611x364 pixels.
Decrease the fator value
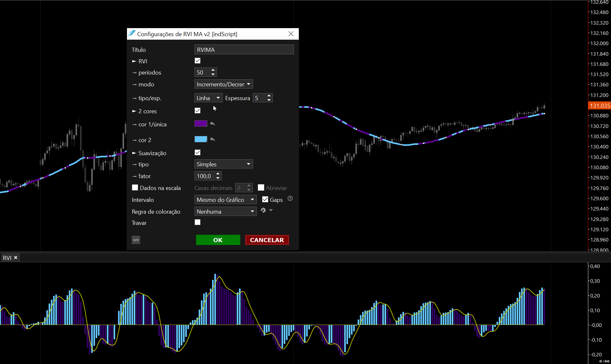click(218, 178)
